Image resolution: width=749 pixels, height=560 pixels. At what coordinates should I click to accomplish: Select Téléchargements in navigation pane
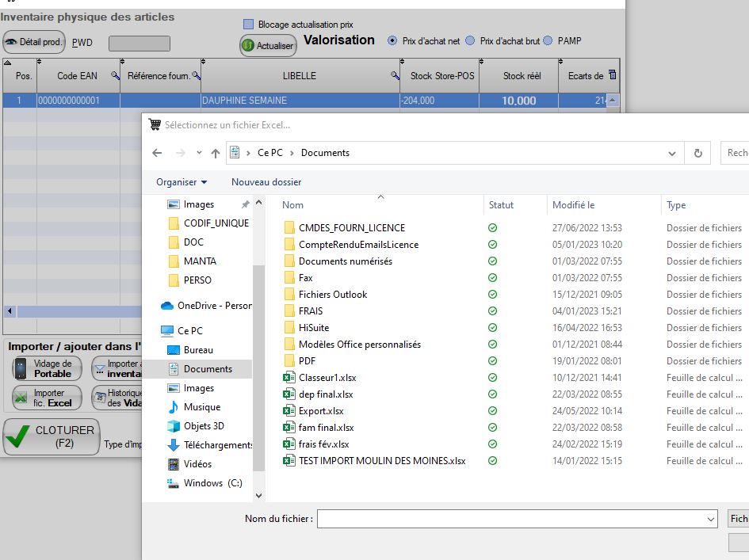pos(217,445)
